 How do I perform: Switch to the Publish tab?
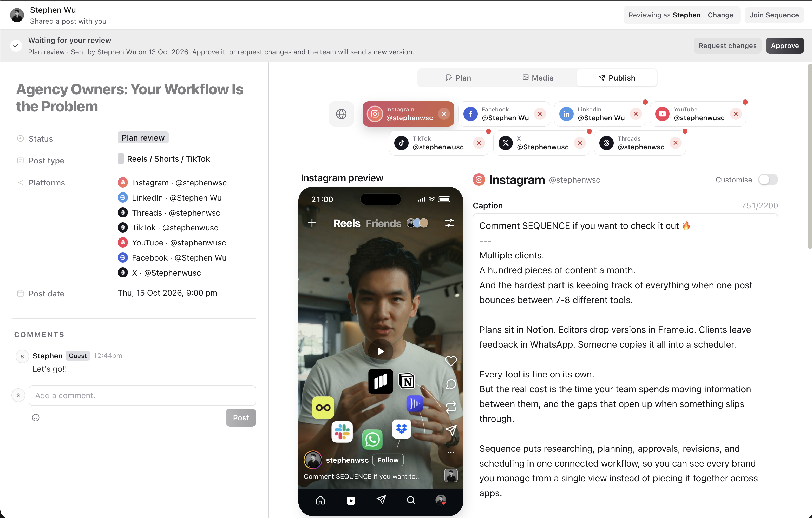[617, 78]
